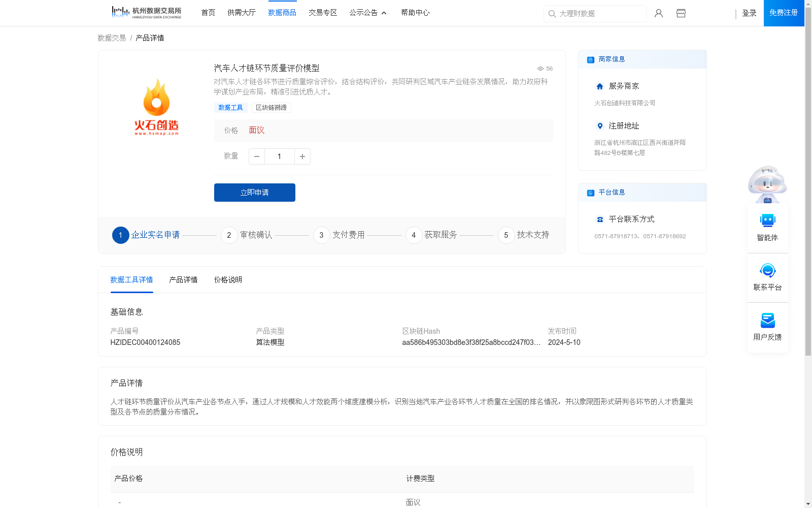The height and width of the screenshot is (508, 812).
Task: Click the 平台联系方式 telephone icon
Action: tap(600, 219)
